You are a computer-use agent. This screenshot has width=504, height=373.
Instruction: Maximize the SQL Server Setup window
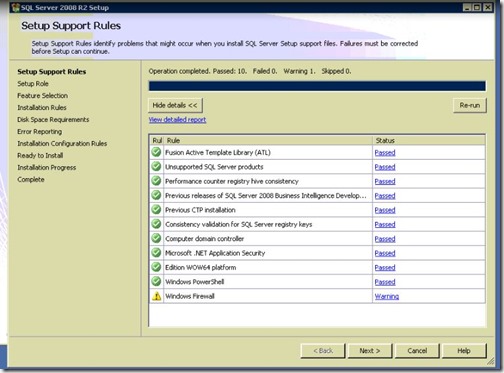coord(477,7)
